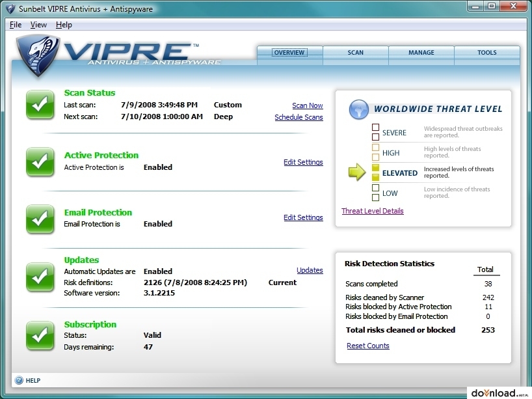Click the Current definitions status text
The image size is (532, 399).
point(282,282)
